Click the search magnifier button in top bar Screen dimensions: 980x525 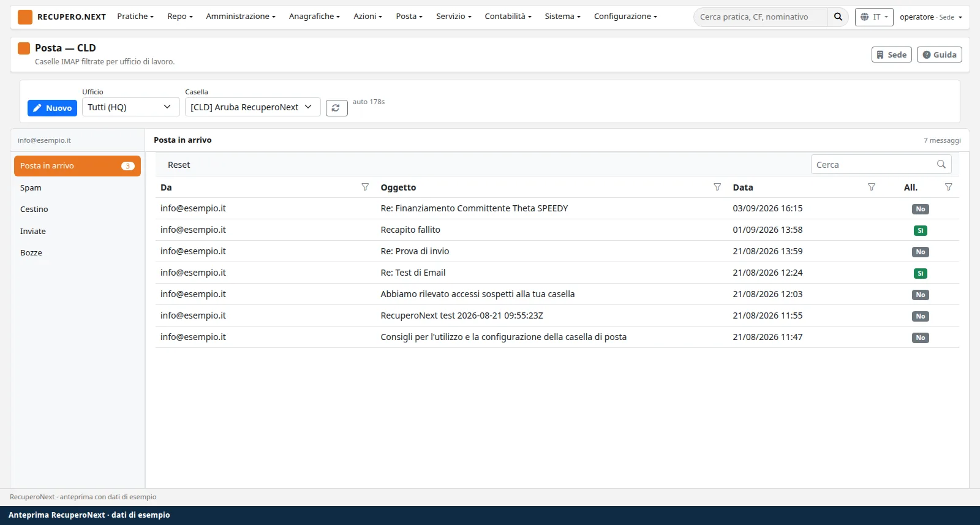coord(838,17)
